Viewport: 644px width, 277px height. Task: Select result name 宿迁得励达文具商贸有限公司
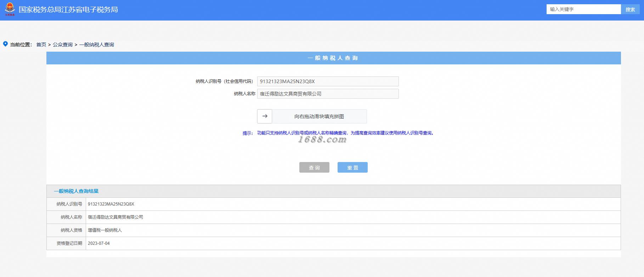[x=115, y=217]
